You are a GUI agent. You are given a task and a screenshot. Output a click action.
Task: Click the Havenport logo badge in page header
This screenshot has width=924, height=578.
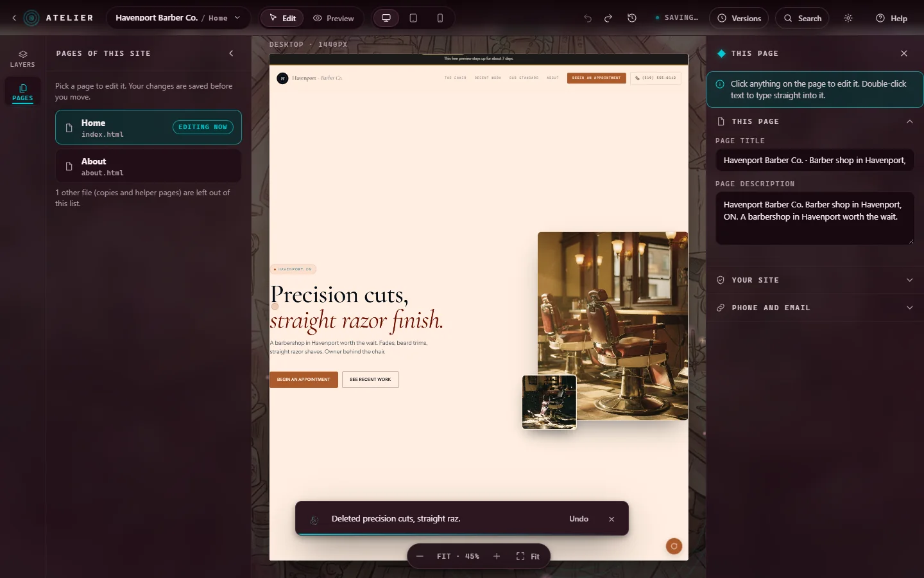(282, 78)
